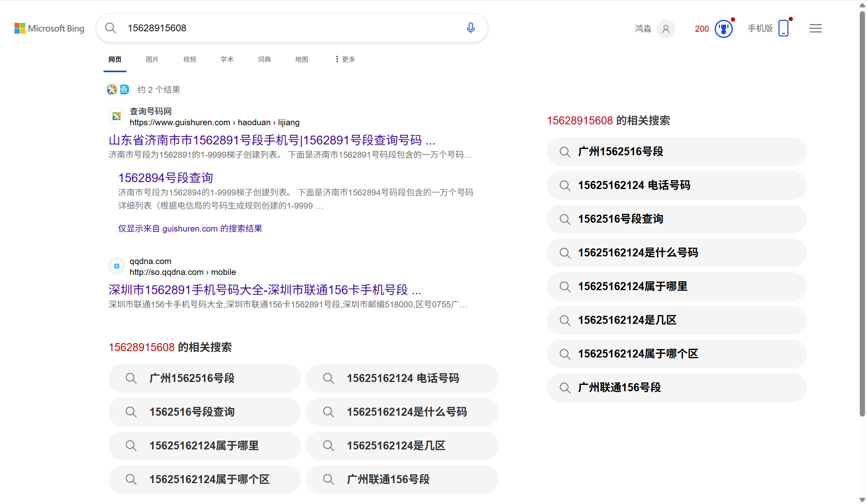Click the qqdna.com site favicon
Image resolution: width=867 pixels, height=504 pixels.
117,266
